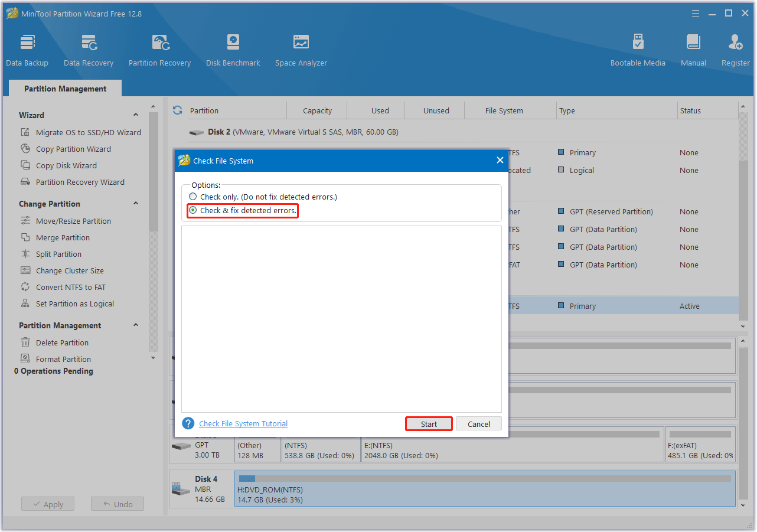Open the Manual

(693, 51)
